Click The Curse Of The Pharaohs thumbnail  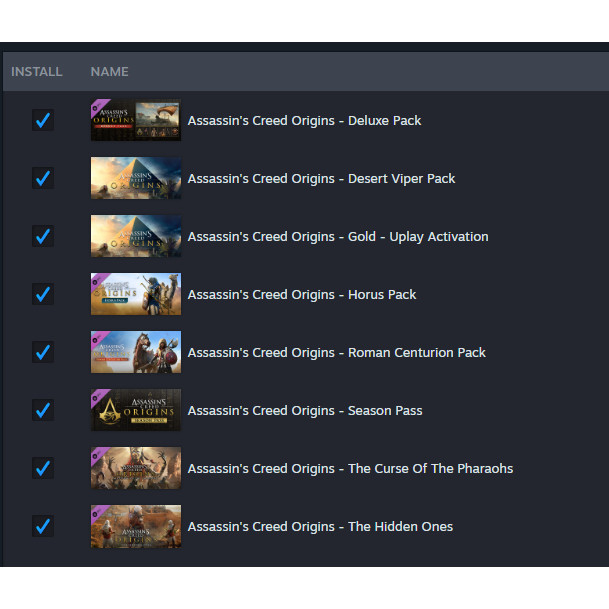click(136, 468)
